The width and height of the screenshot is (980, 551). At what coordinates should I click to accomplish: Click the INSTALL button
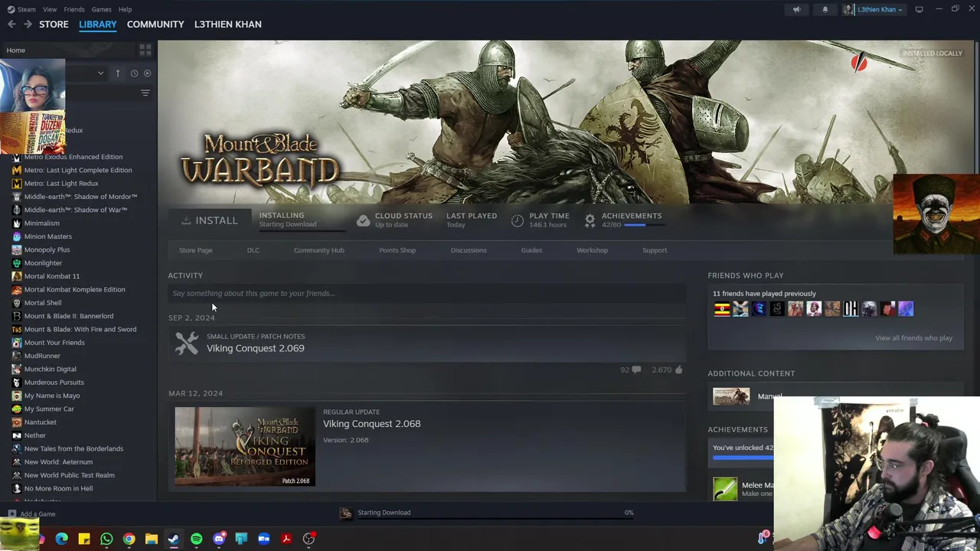(x=210, y=220)
